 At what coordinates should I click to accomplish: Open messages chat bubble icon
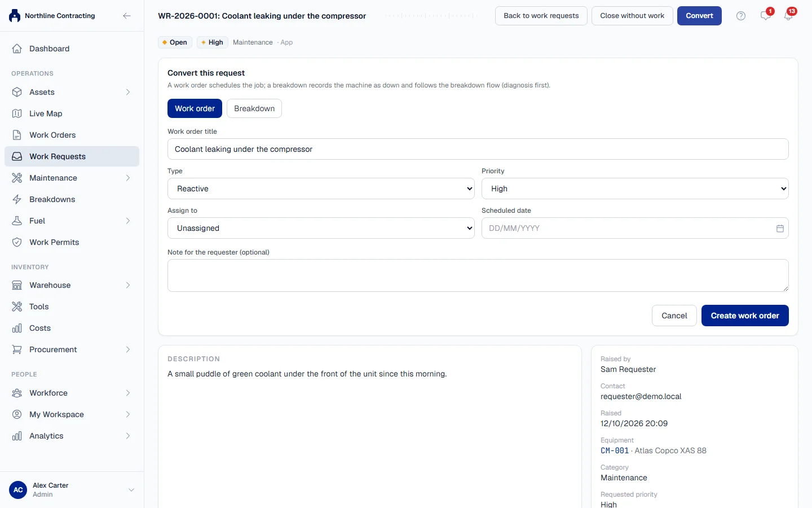point(765,16)
